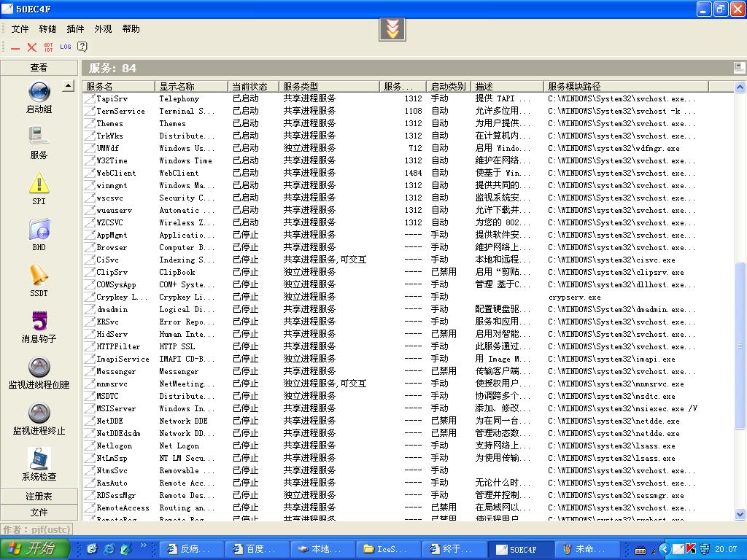Switch to the 注册表 sidebar section

pos(39,496)
